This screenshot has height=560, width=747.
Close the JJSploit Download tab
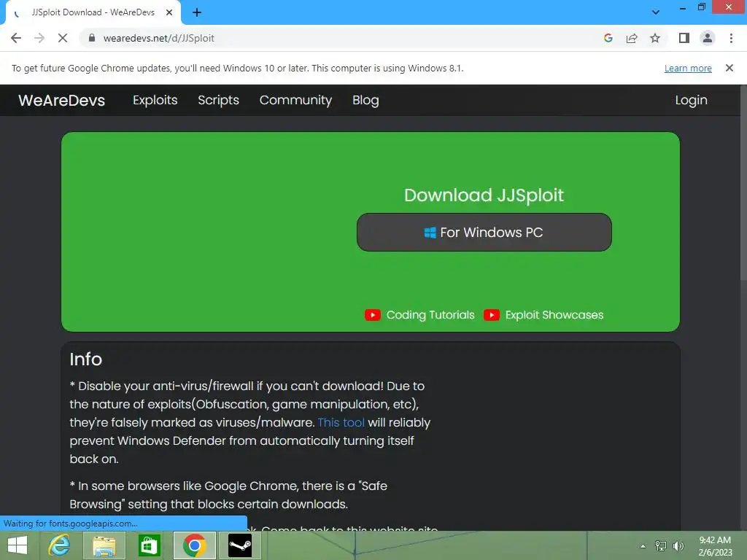[169, 12]
